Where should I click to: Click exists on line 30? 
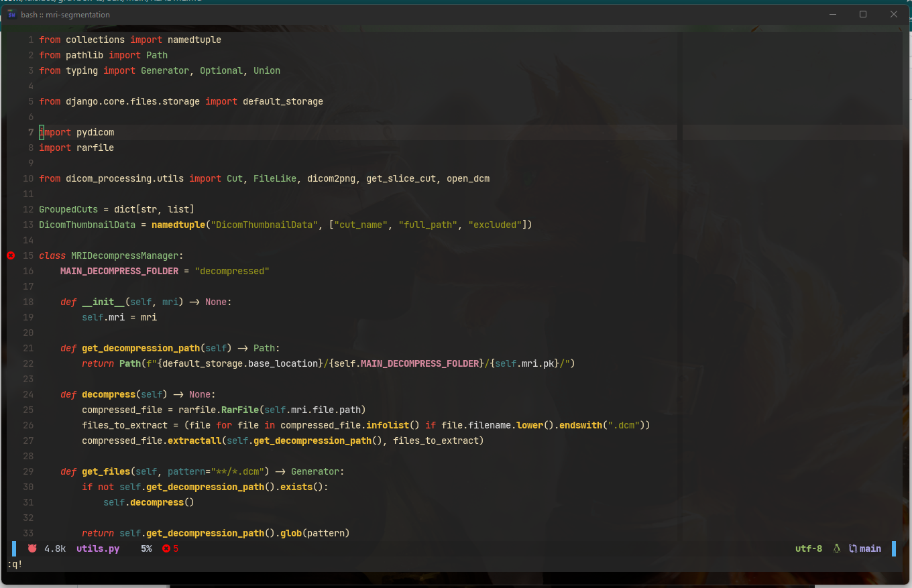tap(296, 487)
